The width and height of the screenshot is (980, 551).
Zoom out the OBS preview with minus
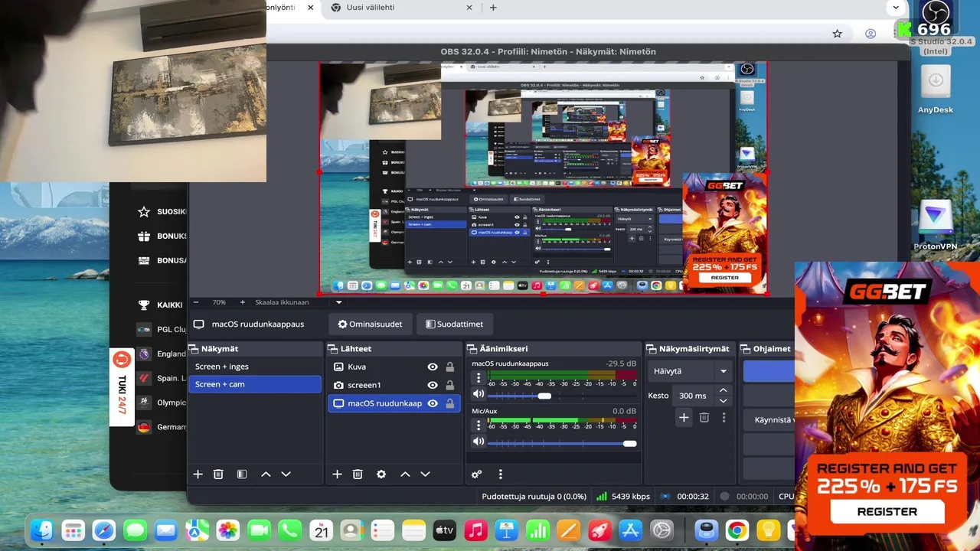pos(196,302)
